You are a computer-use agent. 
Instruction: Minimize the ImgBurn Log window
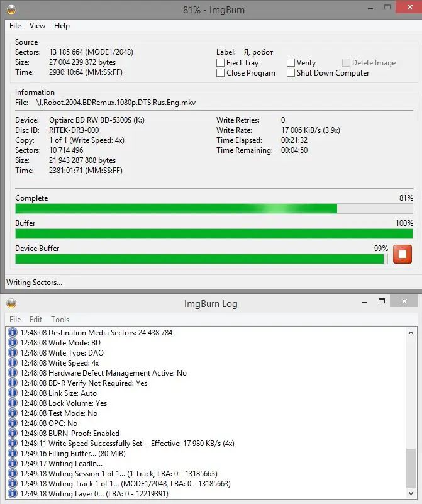coord(365,302)
